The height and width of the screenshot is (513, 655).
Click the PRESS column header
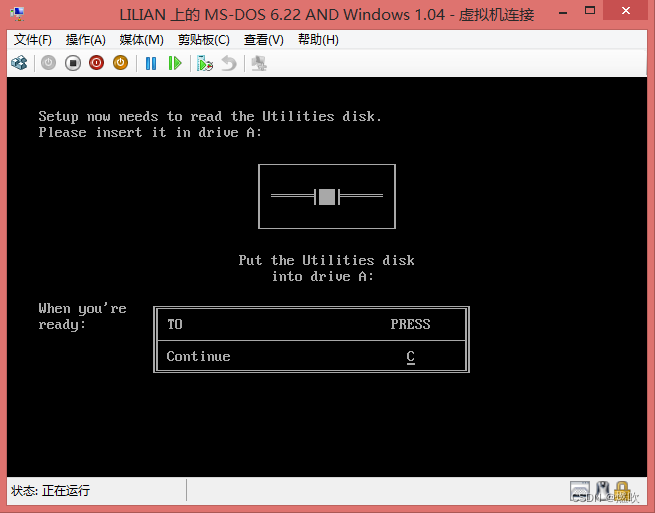410,324
